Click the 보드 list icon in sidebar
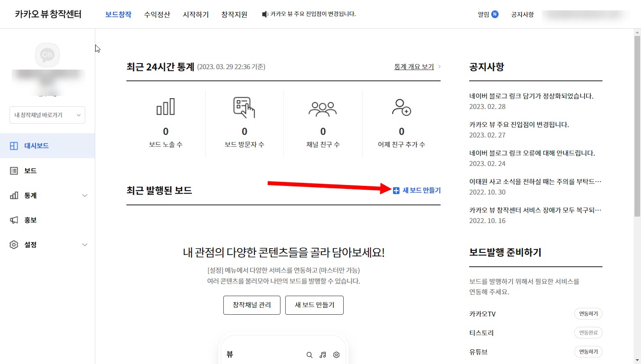 pos(14,171)
